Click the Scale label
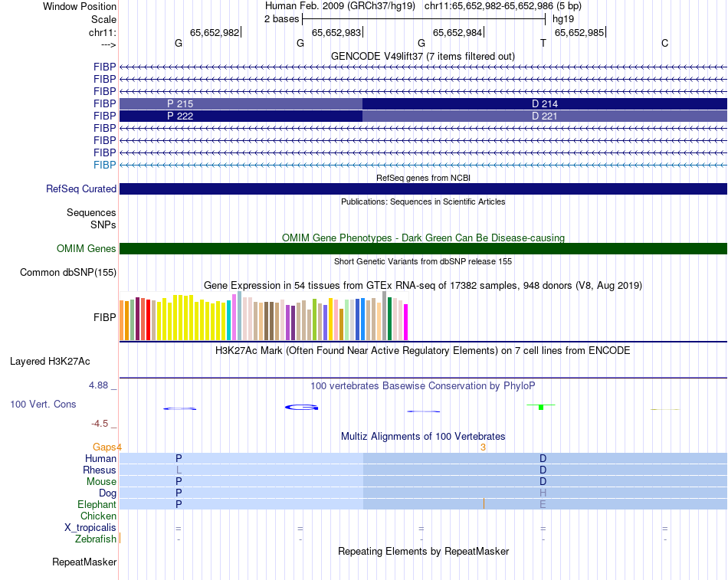Image resolution: width=728 pixels, height=580 pixels. (x=103, y=19)
